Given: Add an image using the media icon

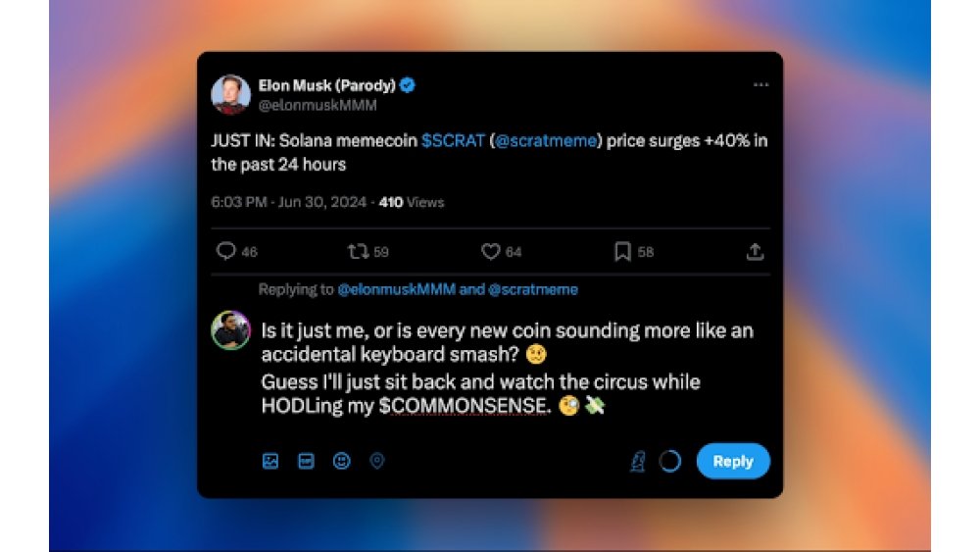Looking at the screenshot, I should click(x=270, y=461).
